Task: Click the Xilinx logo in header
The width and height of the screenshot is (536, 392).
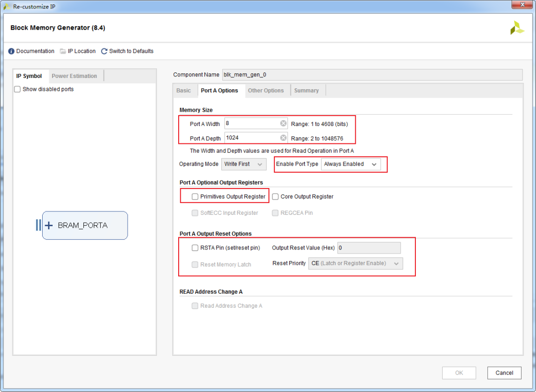Action: (x=517, y=28)
